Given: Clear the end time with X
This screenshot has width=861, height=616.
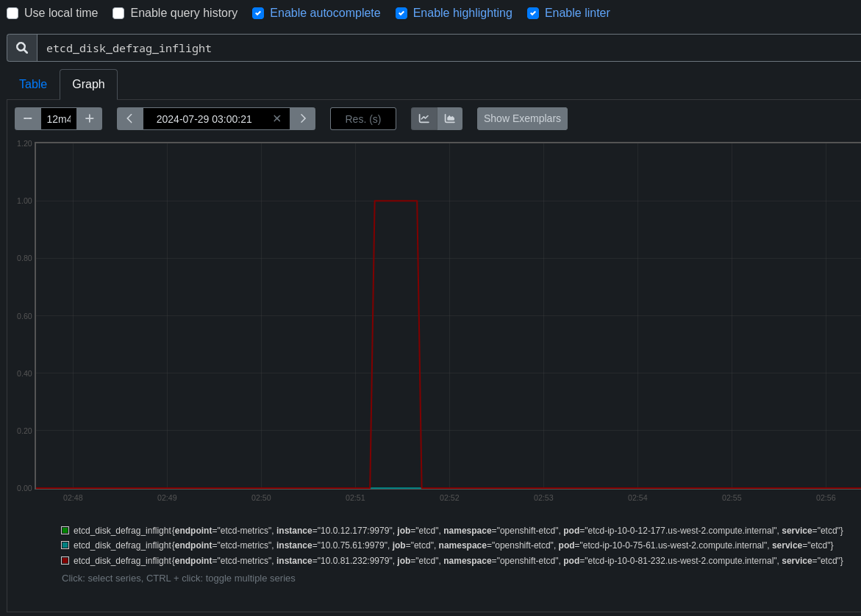Looking at the screenshot, I should coord(276,118).
